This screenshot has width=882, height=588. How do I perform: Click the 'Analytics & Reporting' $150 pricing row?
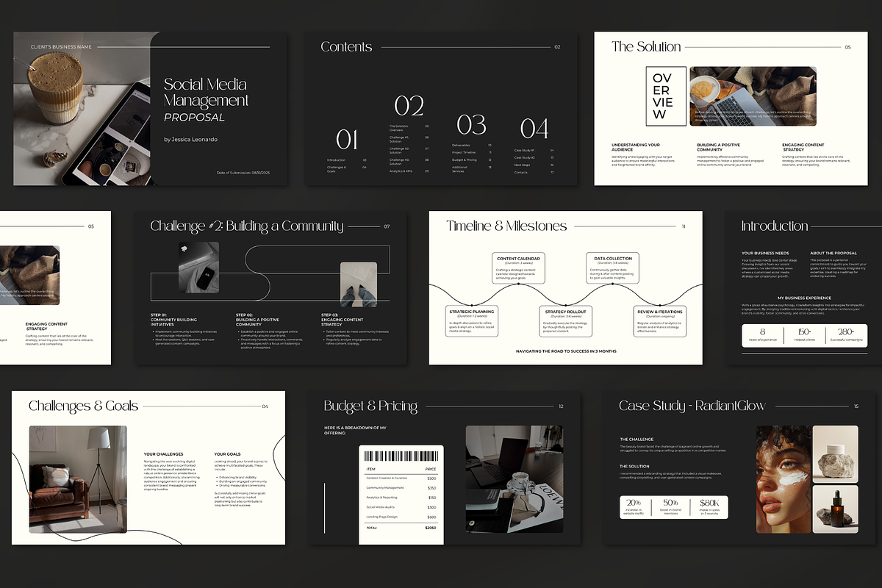click(401, 498)
